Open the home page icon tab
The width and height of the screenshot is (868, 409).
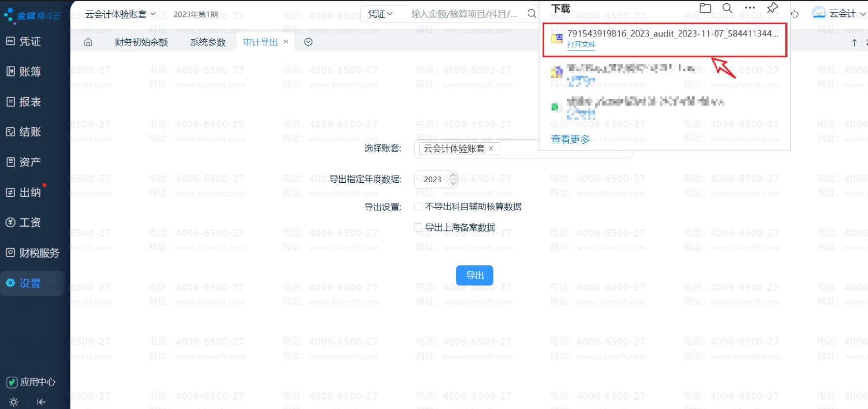[x=88, y=42]
